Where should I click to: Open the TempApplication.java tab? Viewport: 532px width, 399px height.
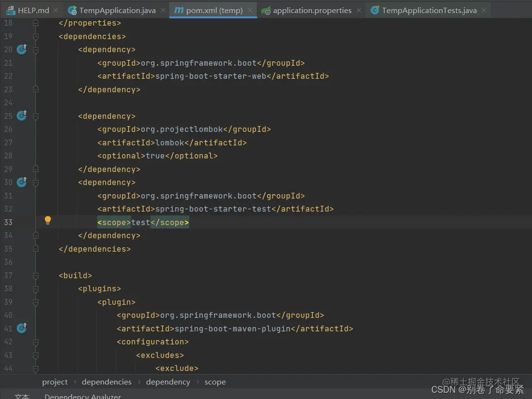click(x=117, y=10)
